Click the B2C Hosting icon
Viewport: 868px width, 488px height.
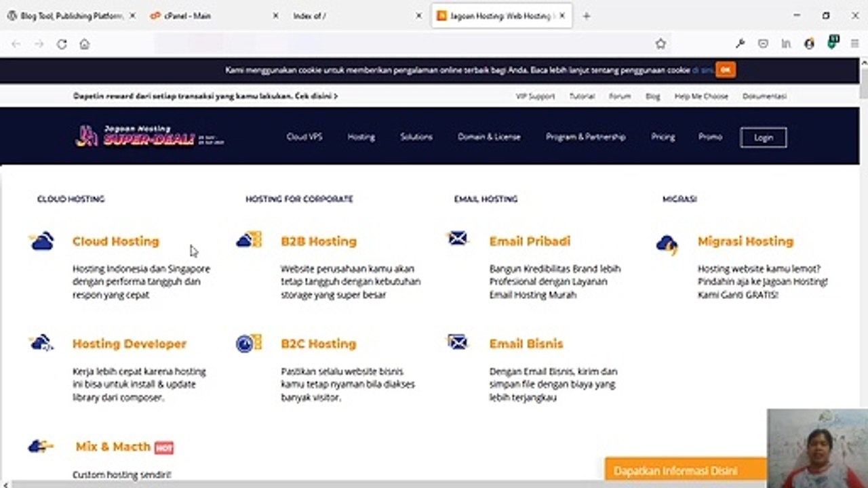pyautogui.click(x=249, y=343)
